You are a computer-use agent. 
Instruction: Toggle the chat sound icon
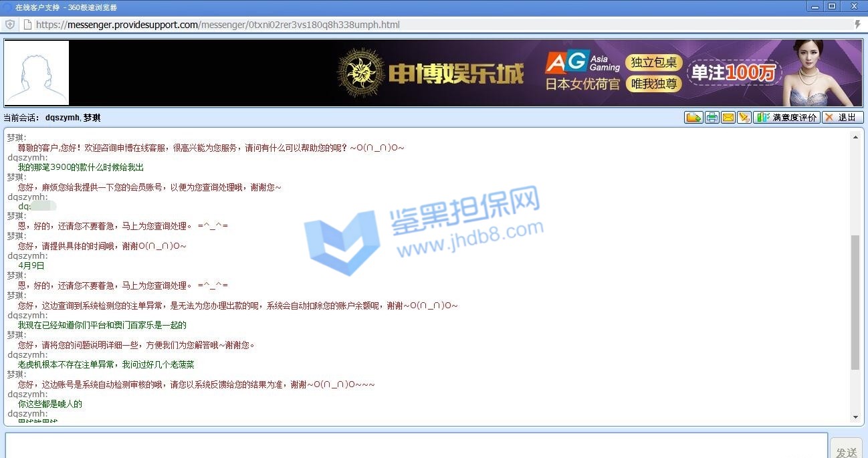[744, 118]
